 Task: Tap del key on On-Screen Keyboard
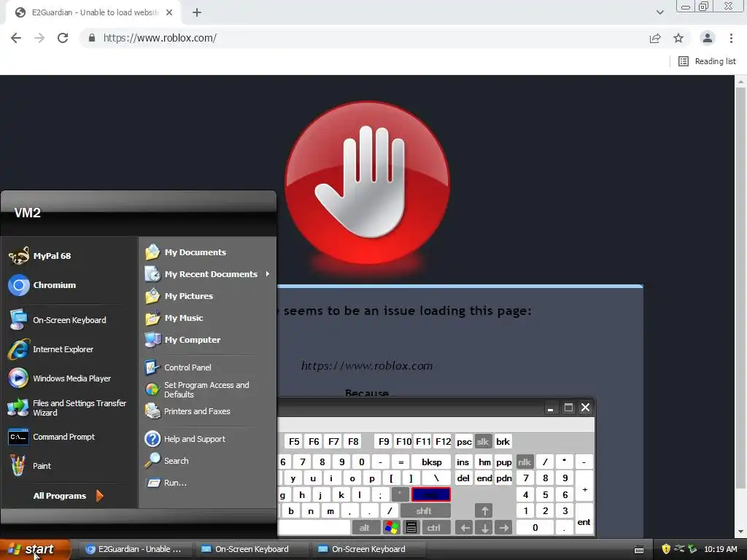pyautogui.click(x=463, y=478)
